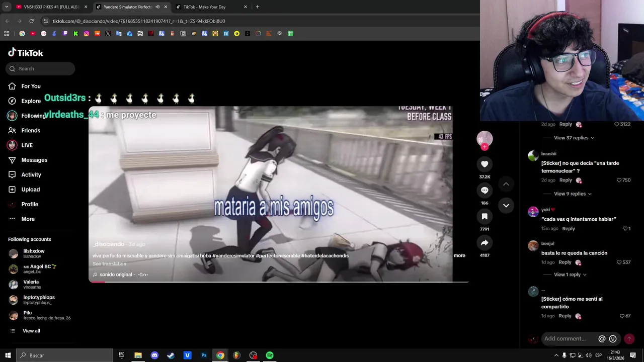This screenshot has width=644, height=362.
Task: Open Discord from the taskbar
Action: (154, 355)
